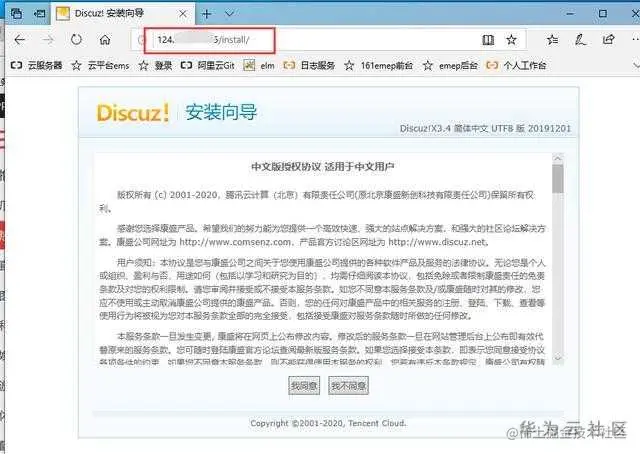The image size is (640, 454).
Task: Maximize the browser window
Action: [x=603, y=13]
